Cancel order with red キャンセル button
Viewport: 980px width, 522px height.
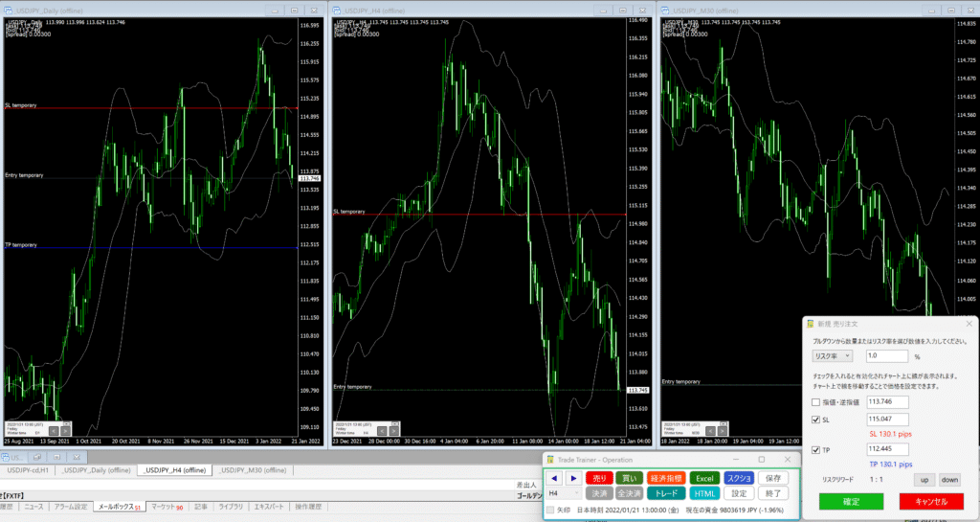pos(931,501)
